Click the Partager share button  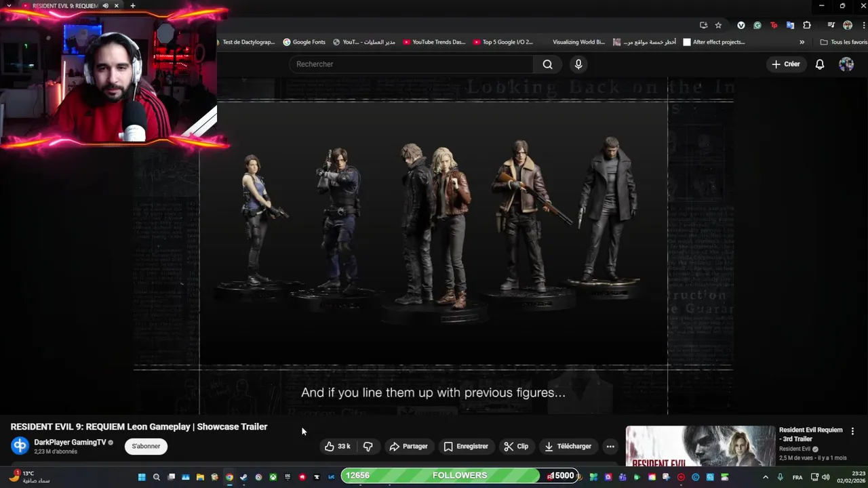coord(408,446)
